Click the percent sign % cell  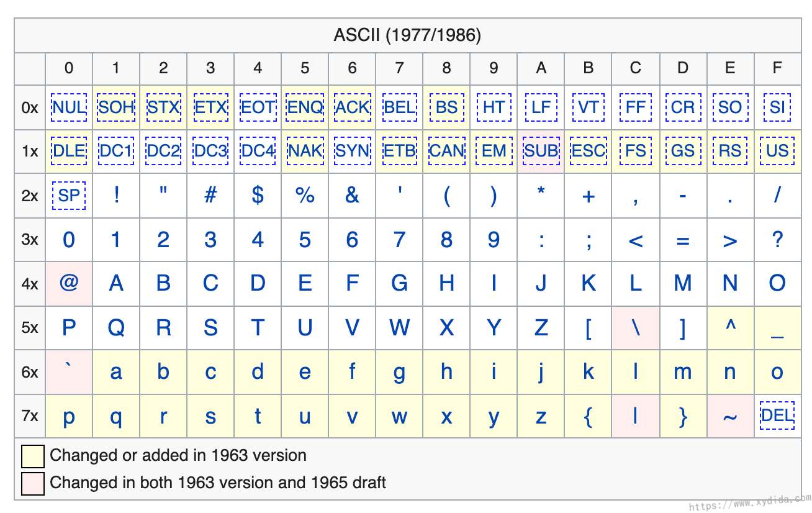pos(305,196)
